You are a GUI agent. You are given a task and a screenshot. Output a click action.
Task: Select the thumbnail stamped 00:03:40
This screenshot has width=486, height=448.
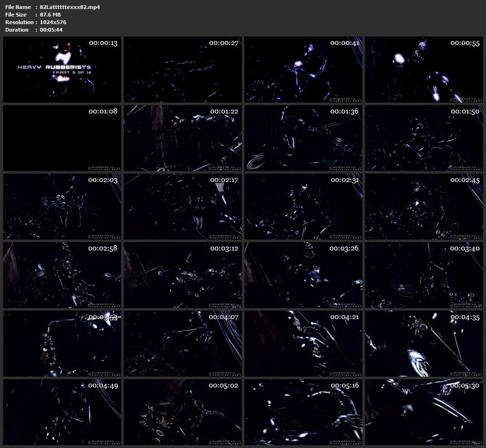(x=424, y=275)
